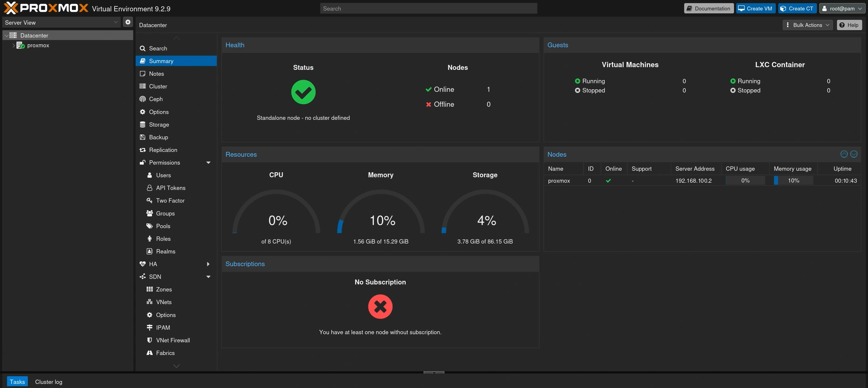This screenshot has height=388, width=868.
Task: Open Datacenter Options menu item
Action: pyautogui.click(x=176, y=112)
